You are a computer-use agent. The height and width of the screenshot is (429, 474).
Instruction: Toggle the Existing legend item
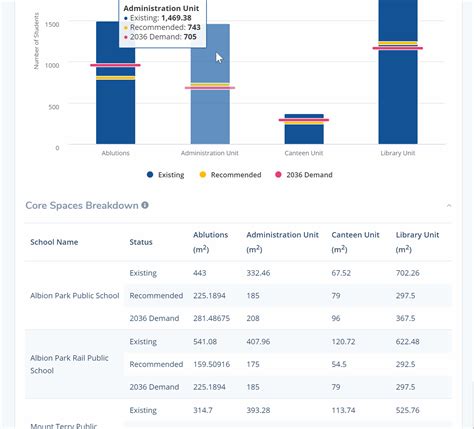[165, 175]
